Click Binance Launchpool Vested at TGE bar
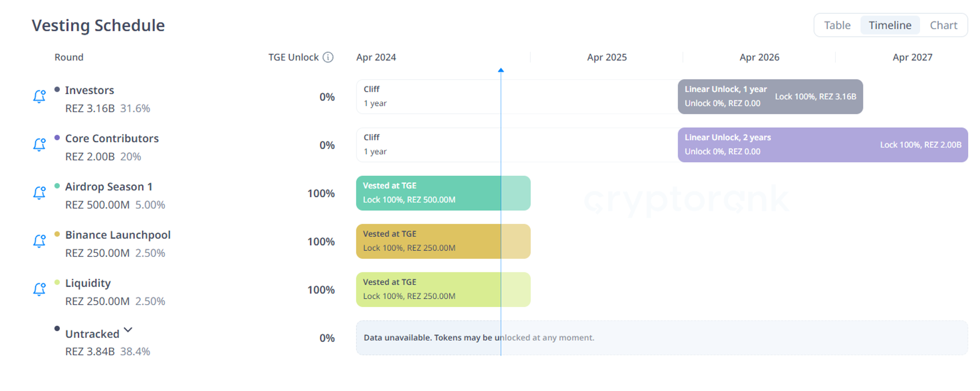The width and height of the screenshot is (980, 391). coord(443,241)
